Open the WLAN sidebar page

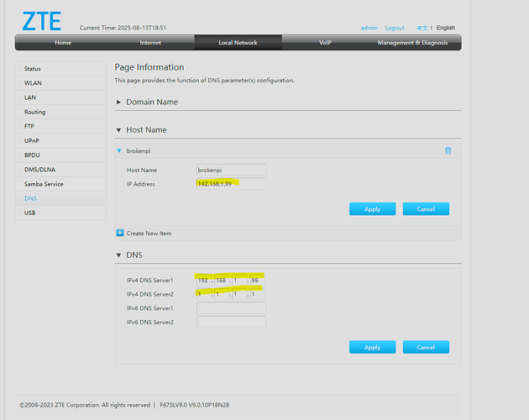(33, 83)
